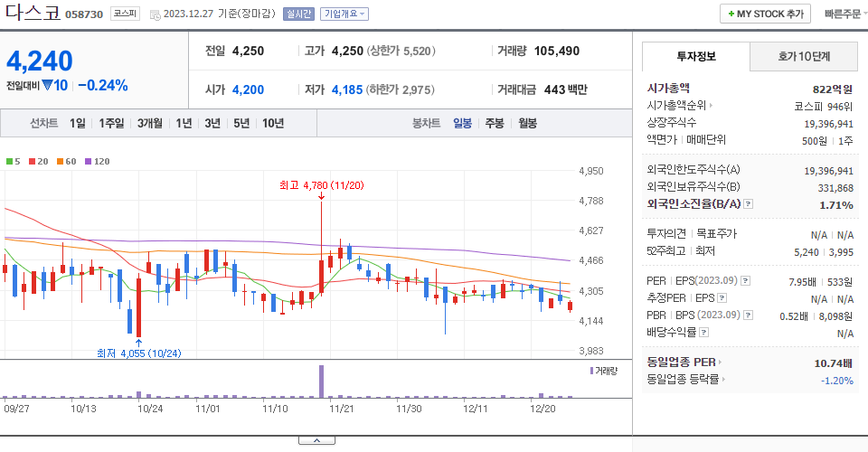Click the 거래량 legend marker
Viewport: 868px width, 452px height.
click(x=591, y=371)
